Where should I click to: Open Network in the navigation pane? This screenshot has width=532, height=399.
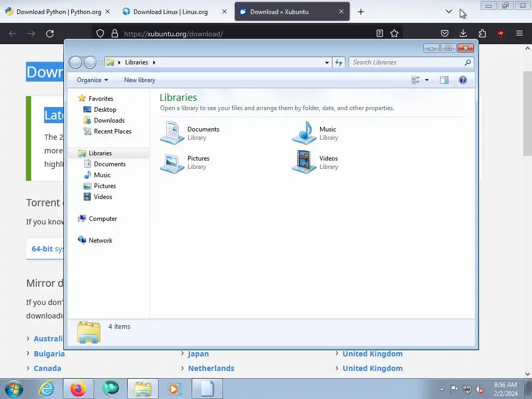pyautogui.click(x=100, y=240)
